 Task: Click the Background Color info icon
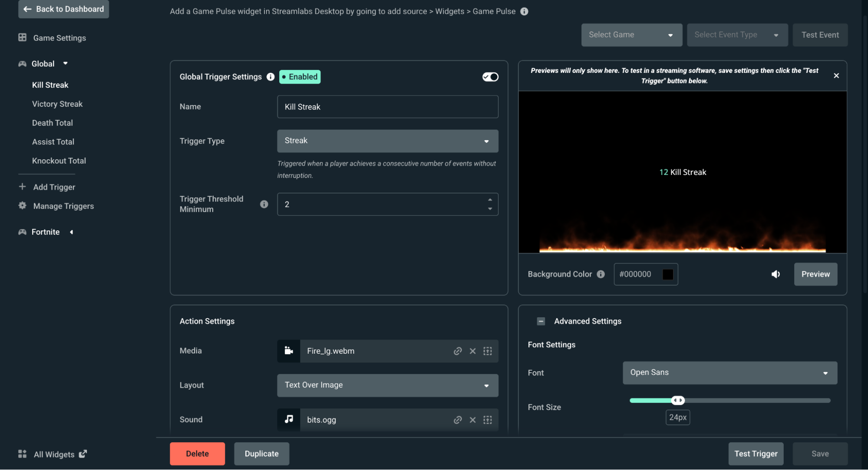pos(601,274)
